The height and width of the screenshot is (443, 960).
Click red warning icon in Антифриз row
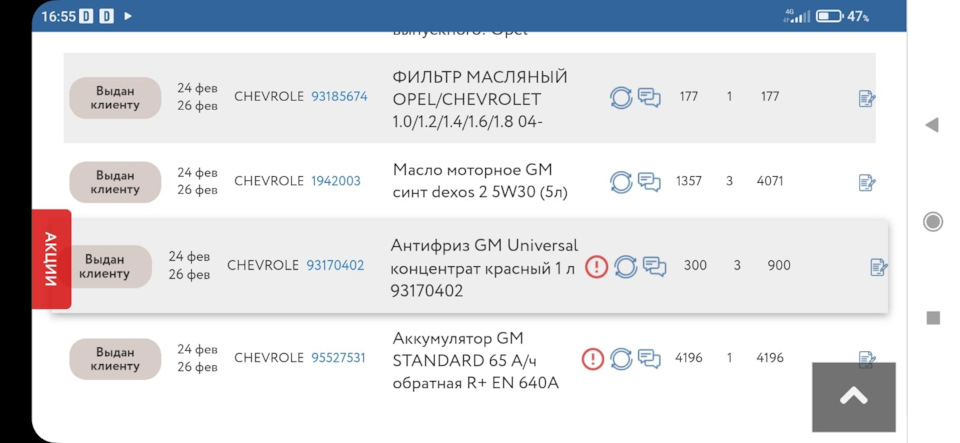[x=596, y=267]
